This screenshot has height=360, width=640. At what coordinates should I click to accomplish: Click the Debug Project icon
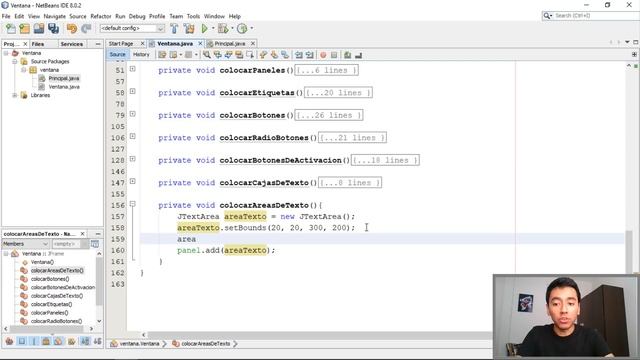coord(223,29)
